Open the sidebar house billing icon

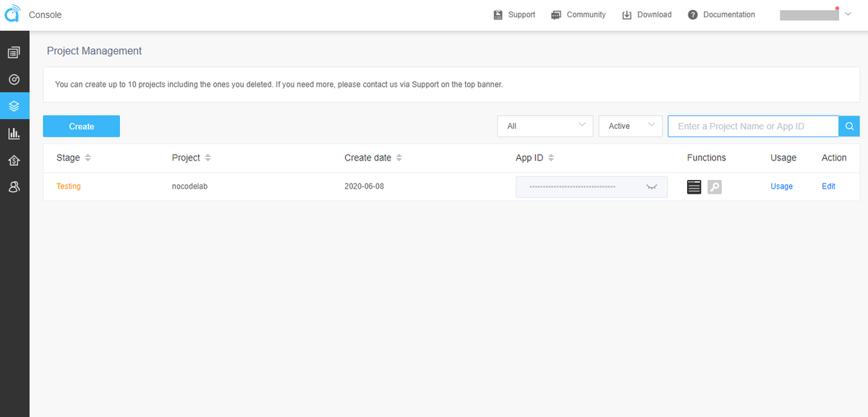coord(14,160)
